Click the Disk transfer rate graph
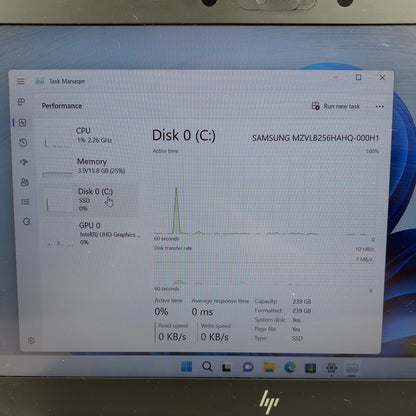Image resolution: width=416 pixels, height=416 pixels. point(263,269)
